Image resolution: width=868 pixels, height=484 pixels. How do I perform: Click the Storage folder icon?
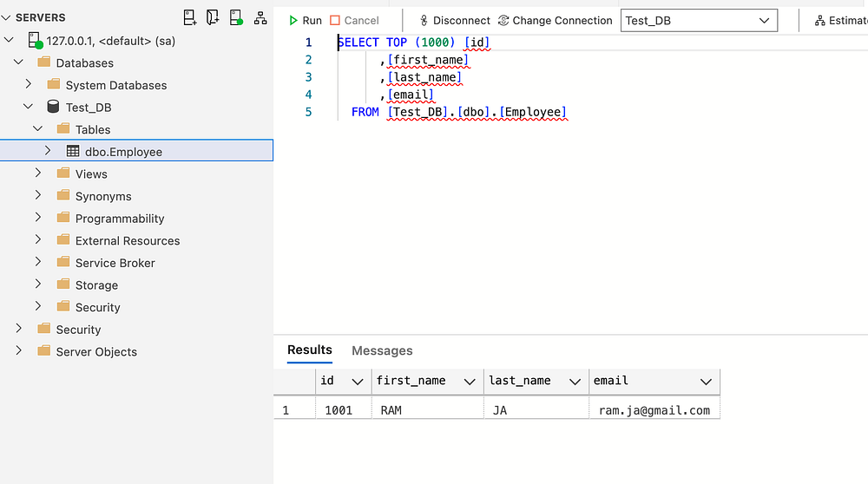click(x=63, y=285)
